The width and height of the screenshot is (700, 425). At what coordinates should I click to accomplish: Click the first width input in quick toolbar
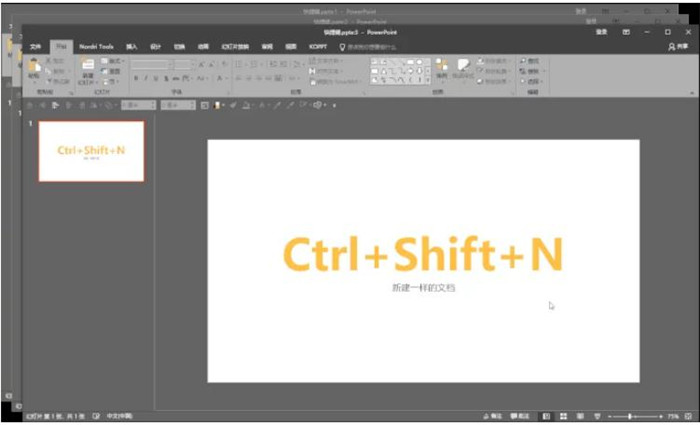tap(138, 105)
